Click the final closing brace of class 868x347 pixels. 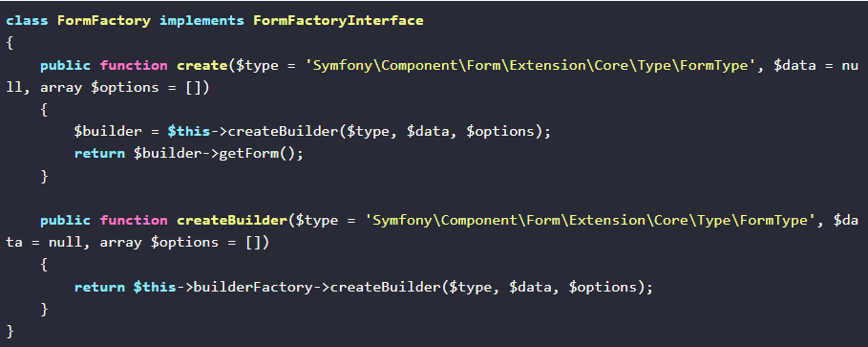(10, 331)
